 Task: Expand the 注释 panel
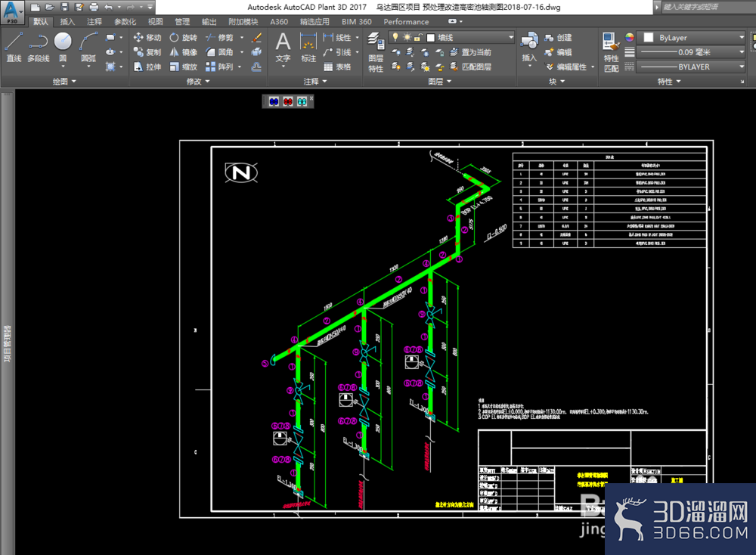pyautogui.click(x=315, y=82)
